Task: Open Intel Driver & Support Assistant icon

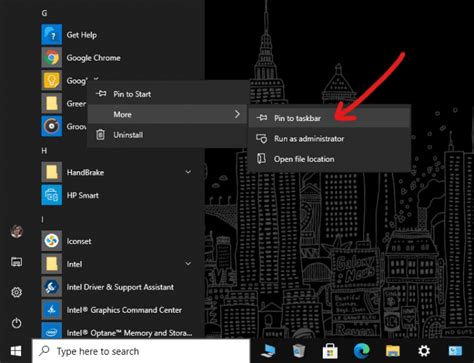Action: (52, 287)
